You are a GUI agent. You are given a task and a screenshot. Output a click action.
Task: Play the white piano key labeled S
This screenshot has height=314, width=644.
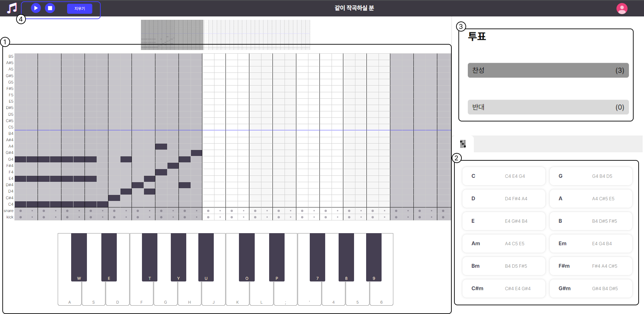[94, 294]
